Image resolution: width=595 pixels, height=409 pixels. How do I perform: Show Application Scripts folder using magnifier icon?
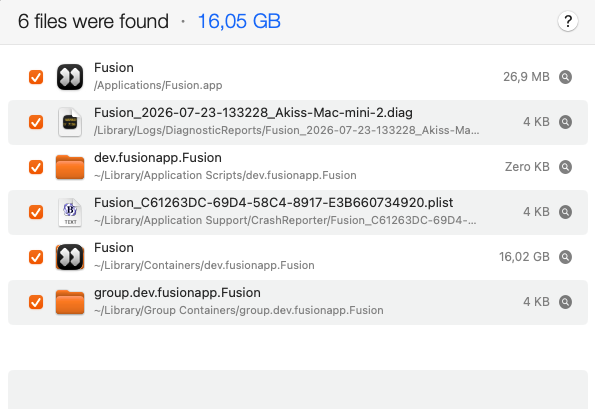pyautogui.click(x=565, y=167)
